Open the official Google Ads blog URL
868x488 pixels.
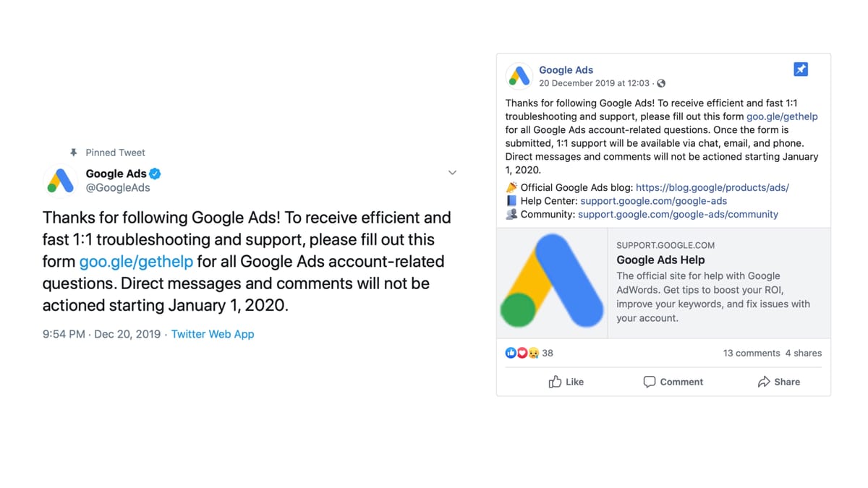pyautogui.click(x=712, y=187)
